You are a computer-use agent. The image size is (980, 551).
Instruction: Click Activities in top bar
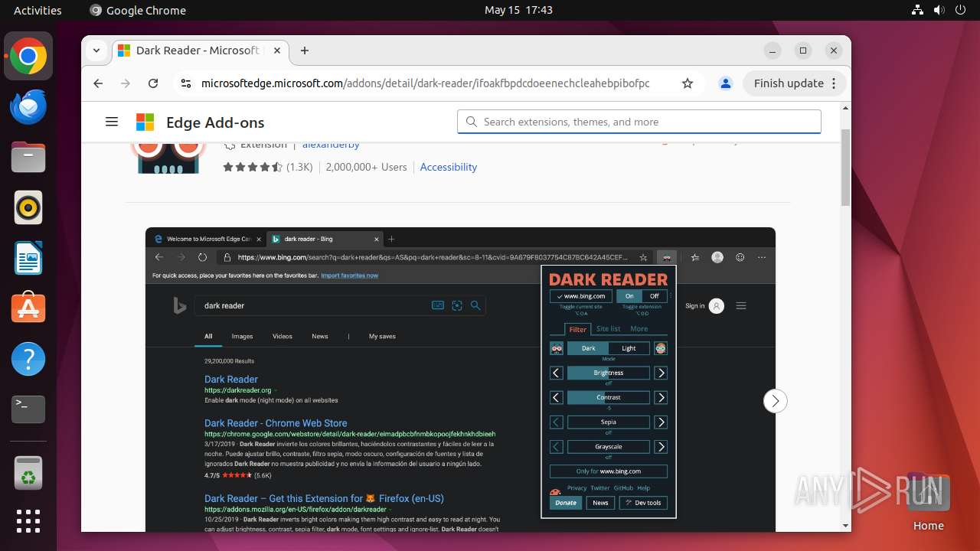click(38, 10)
